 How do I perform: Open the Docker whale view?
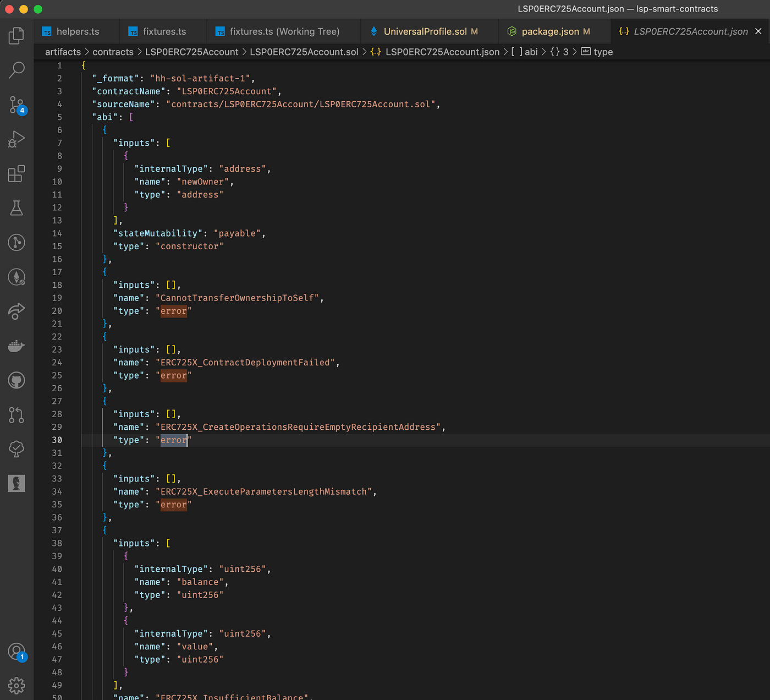coord(16,346)
